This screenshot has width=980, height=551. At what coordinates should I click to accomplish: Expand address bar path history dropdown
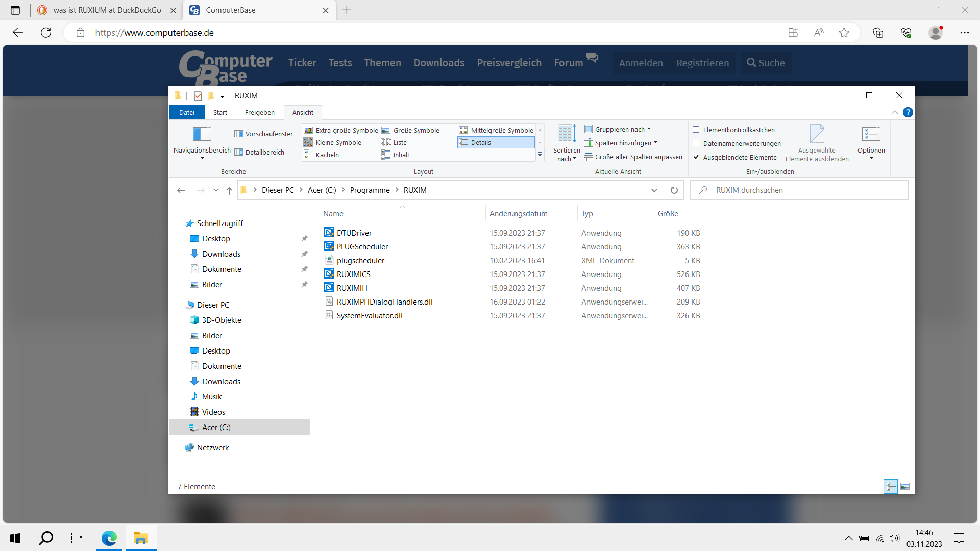tap(654, 190)
